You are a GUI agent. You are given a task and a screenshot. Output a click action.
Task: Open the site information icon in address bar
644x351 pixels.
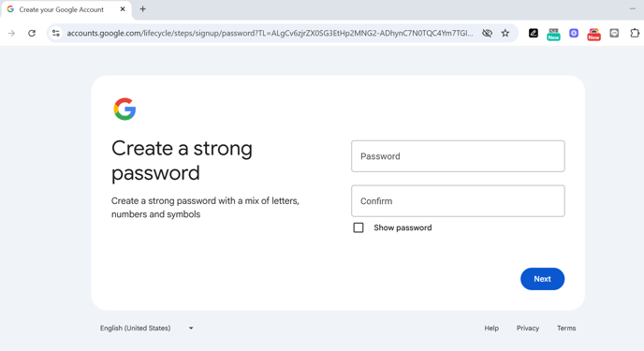56,34
